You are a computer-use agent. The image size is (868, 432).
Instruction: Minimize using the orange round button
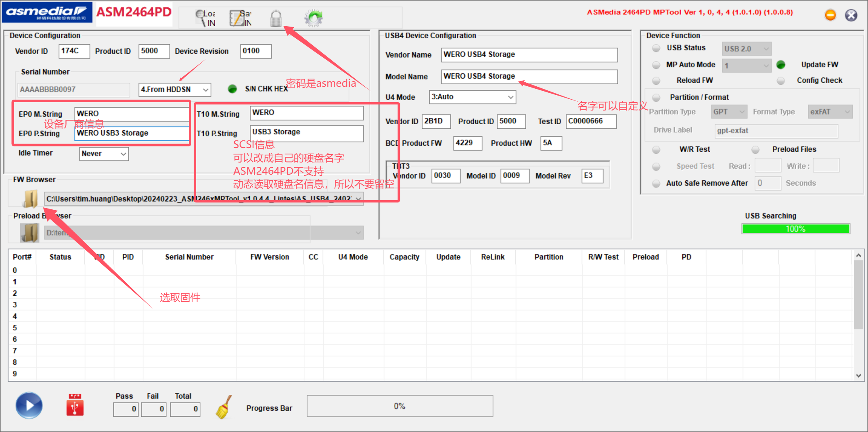(x=830, y=15)
